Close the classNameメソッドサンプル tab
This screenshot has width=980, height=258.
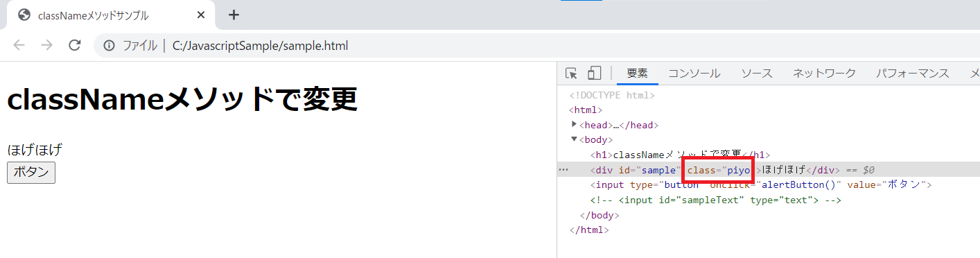[x=201, y=15]
